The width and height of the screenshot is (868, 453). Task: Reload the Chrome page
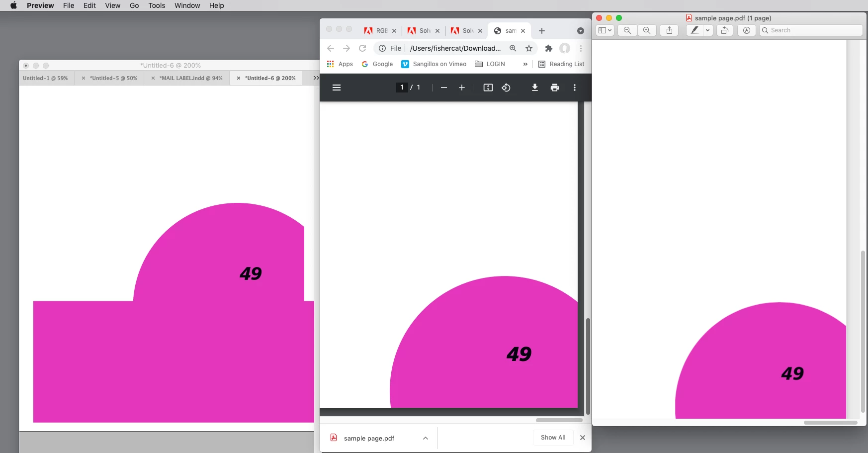click(362, 48)
